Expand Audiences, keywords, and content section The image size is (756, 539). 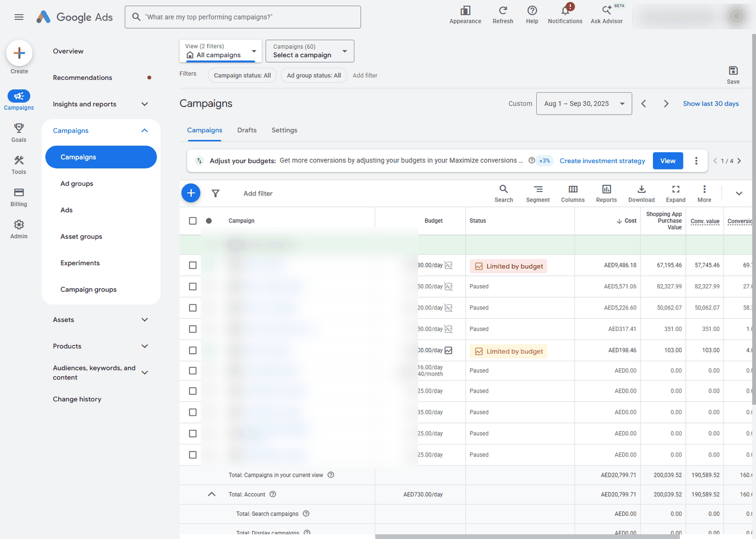tap(145, 373)
